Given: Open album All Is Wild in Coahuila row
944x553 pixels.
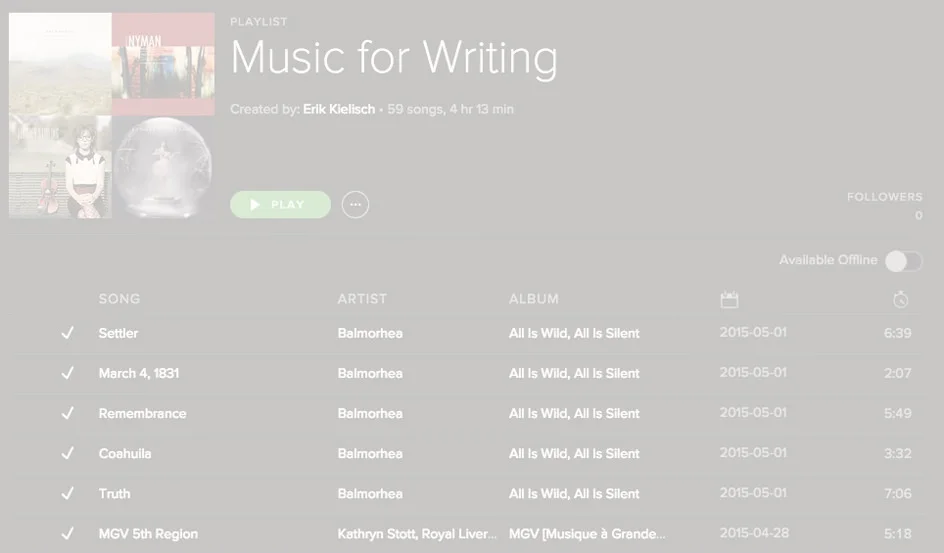Looking at the screenshot, I should 574,454.
